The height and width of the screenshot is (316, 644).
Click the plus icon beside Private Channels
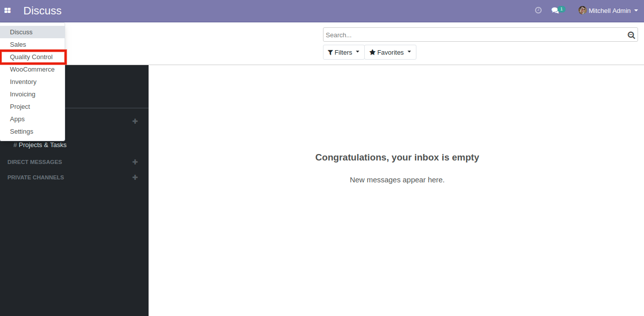tap(135, 177)
